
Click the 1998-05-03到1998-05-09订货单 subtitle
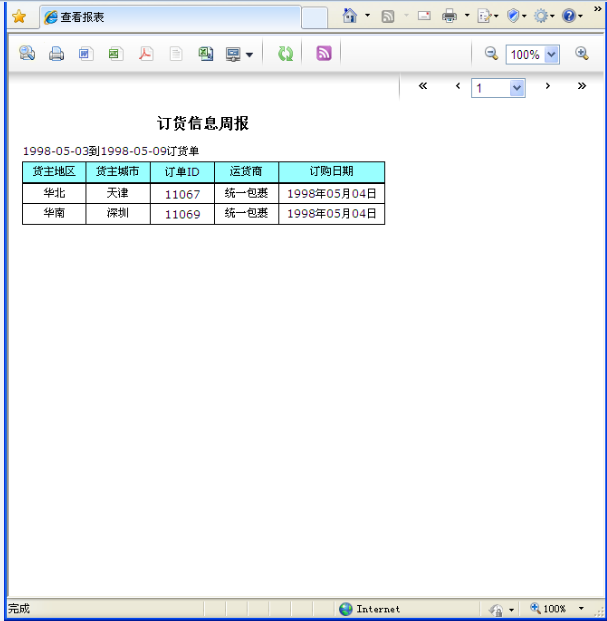111,151
